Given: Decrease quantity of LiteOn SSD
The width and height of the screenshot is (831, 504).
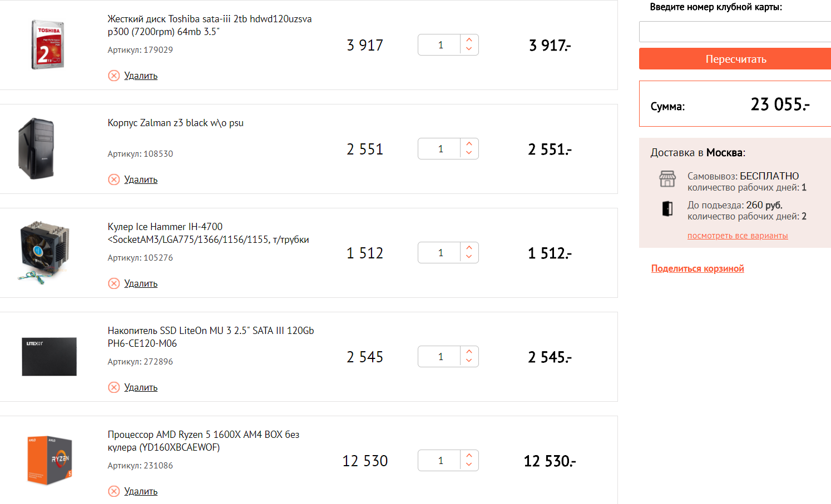Looking at the screenshot, I should (x=469, y=361).
